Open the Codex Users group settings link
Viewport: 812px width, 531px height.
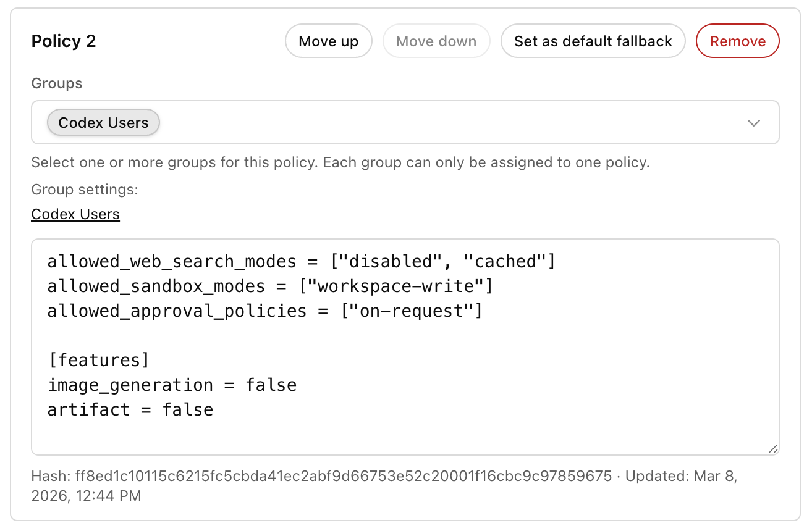coord(75,214)
